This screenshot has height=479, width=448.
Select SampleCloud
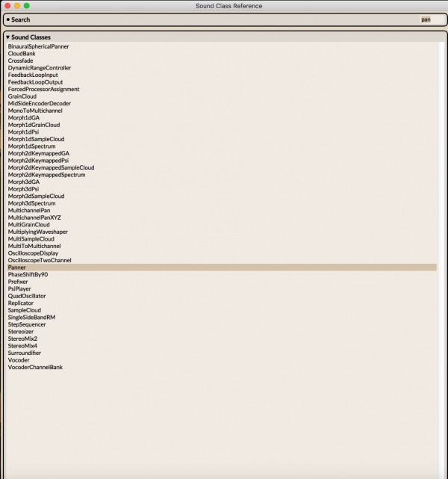point(25,310)
